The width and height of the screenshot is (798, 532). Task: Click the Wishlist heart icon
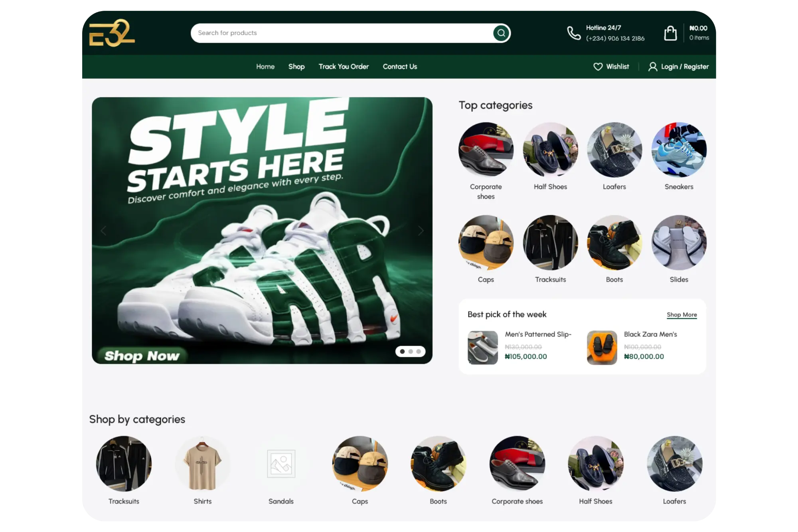(x=598, y=67)
